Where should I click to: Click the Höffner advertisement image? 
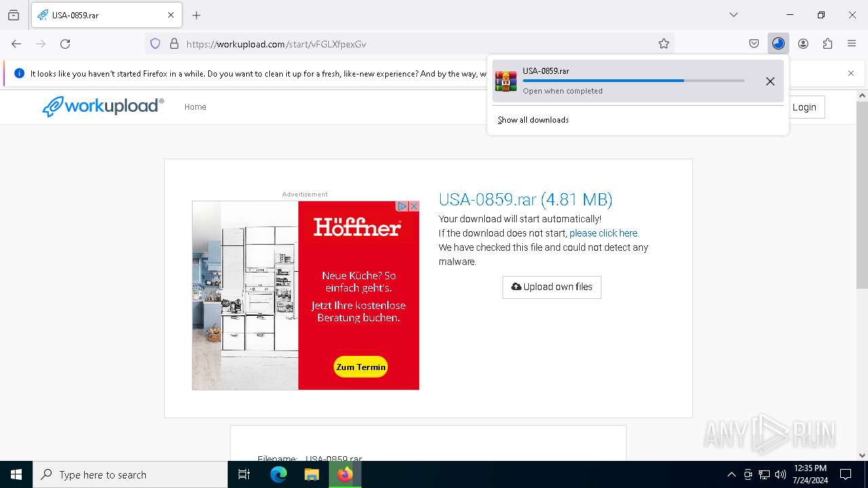305,295
